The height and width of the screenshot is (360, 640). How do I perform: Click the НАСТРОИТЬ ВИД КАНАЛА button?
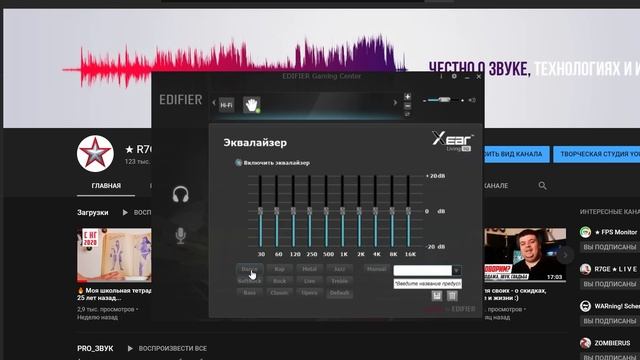pos(516,154)
